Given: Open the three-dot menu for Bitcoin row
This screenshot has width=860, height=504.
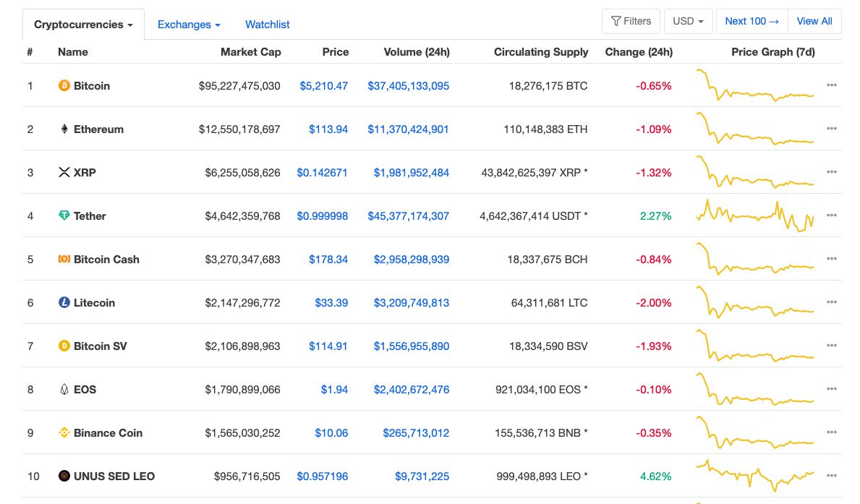Looking at the screenshot, I should click(832, 85).
